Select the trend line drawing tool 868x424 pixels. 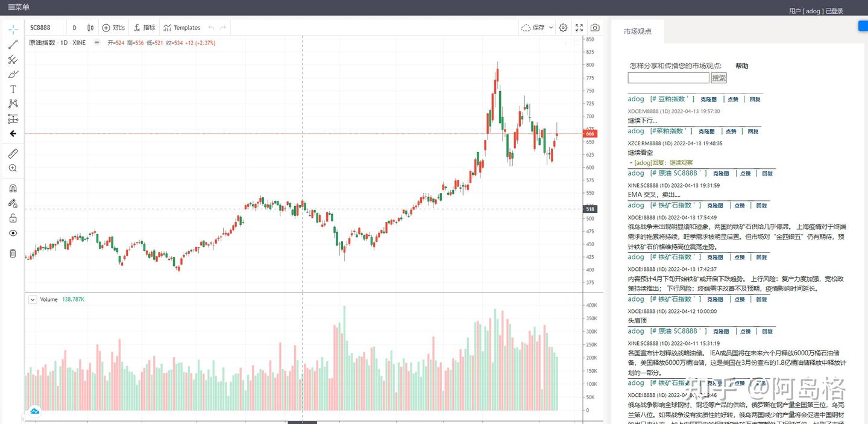13,43
